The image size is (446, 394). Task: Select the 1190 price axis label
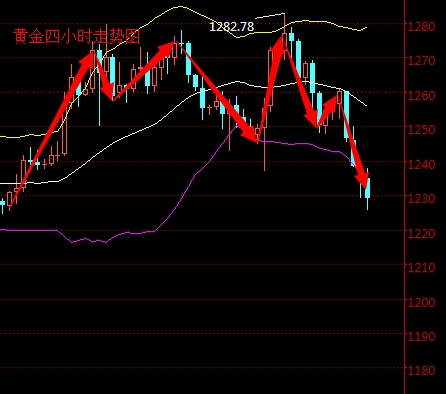click(x=422, y=337)
